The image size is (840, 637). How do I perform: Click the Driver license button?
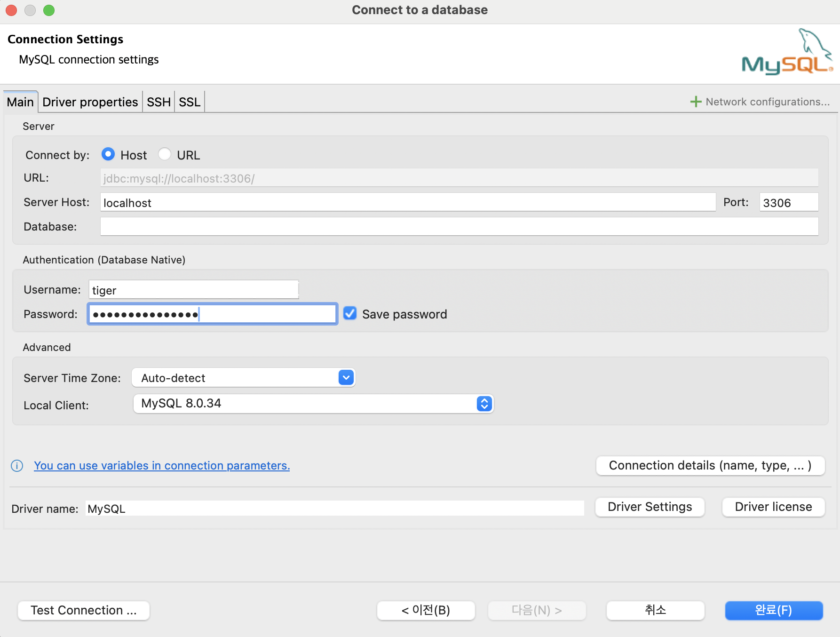coord(774,507)
